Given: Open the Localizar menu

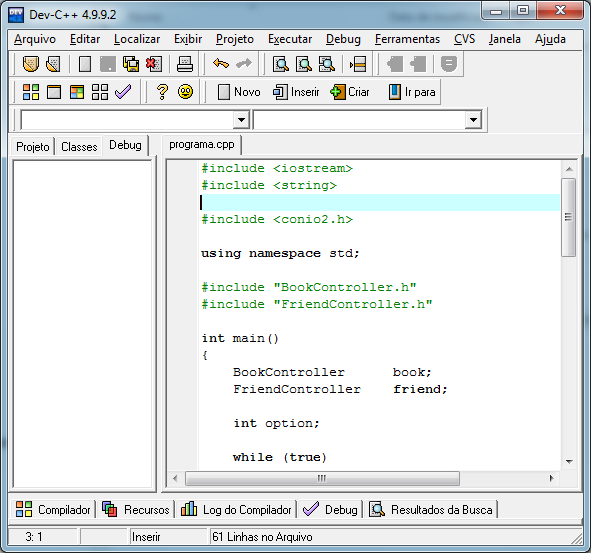Looking at the screenshot, I should tap(137, 39).
